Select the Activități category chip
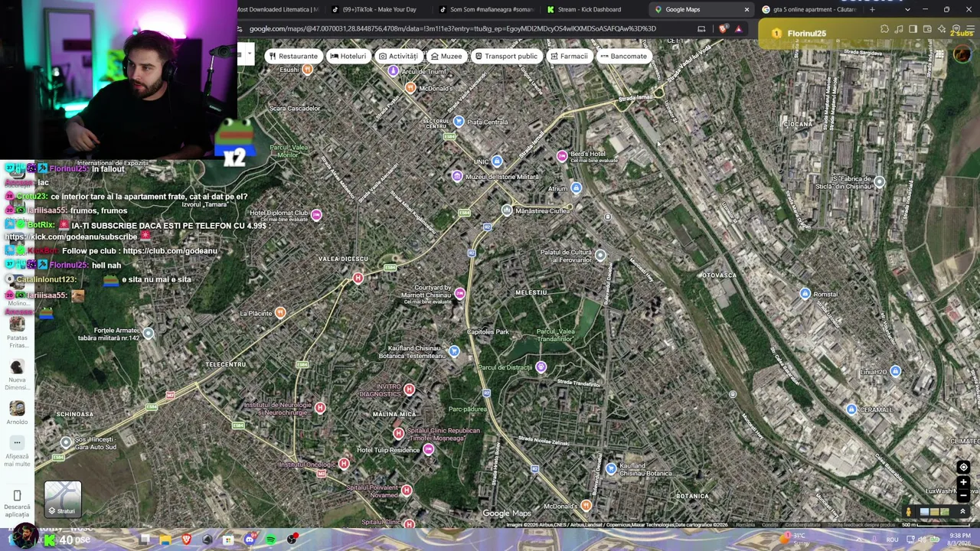 click(x=397, y=56)
